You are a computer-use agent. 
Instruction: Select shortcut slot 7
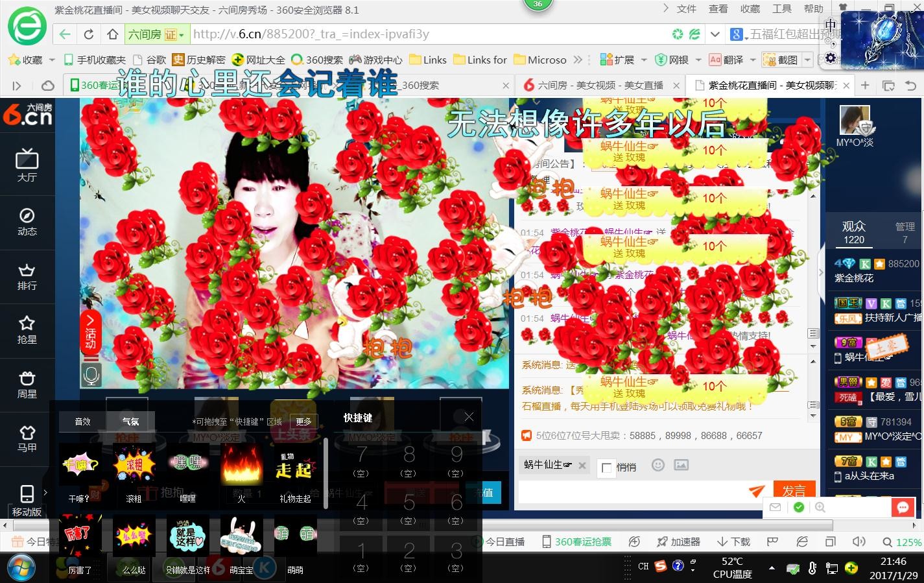[361, 460]
